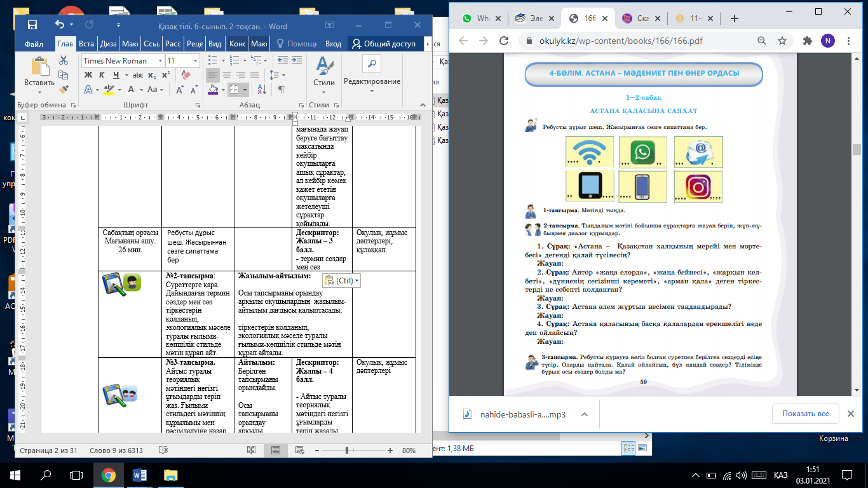The width and height of the screenshot is (868, 488).
Task: Toggle Italic (К) formatting
Action: pyautogui.click(x=101, y=75)
